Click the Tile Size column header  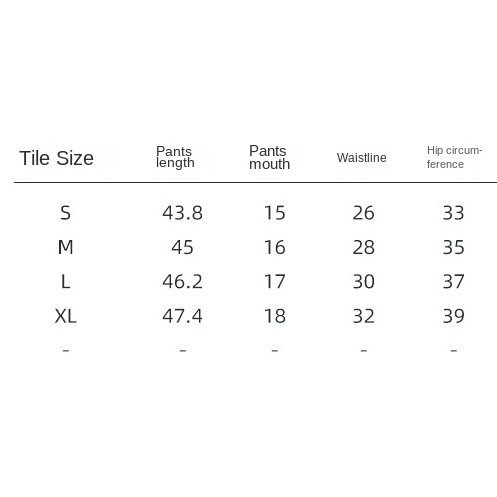click(x=56, y=158)
